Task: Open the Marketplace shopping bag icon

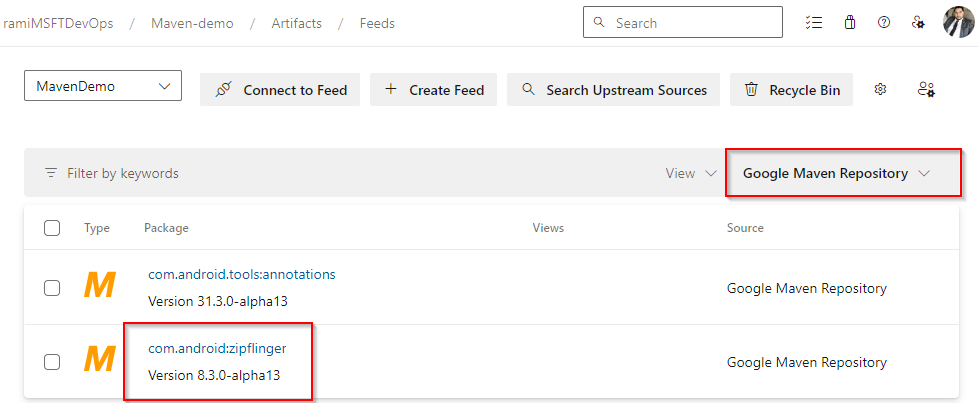Action: click(x=849, y=22)
